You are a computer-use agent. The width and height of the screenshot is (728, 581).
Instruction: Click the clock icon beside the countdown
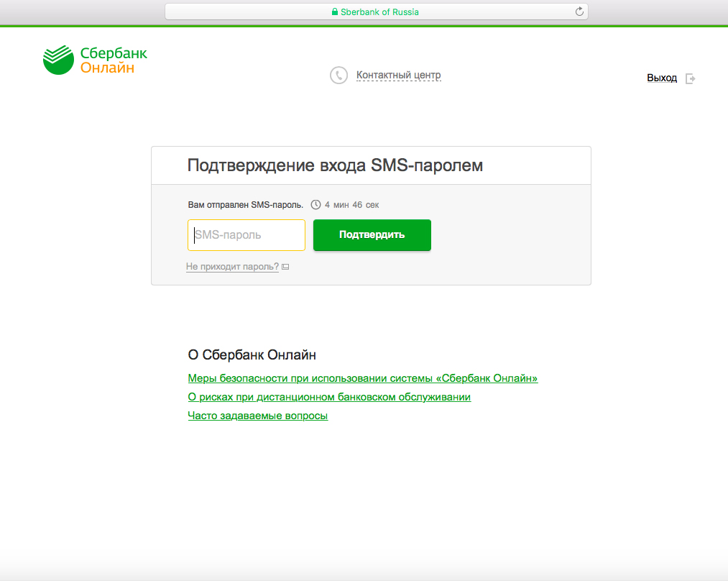pyautogui.click(x=315, y=205)
